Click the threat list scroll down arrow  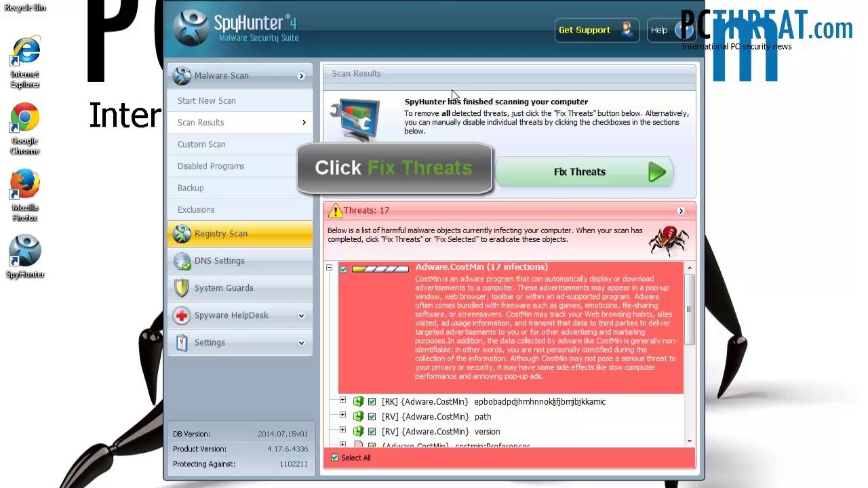(689, 441)
